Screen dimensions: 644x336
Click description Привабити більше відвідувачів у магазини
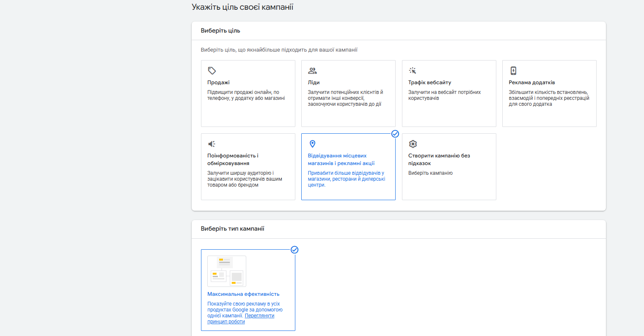(347, 179)
